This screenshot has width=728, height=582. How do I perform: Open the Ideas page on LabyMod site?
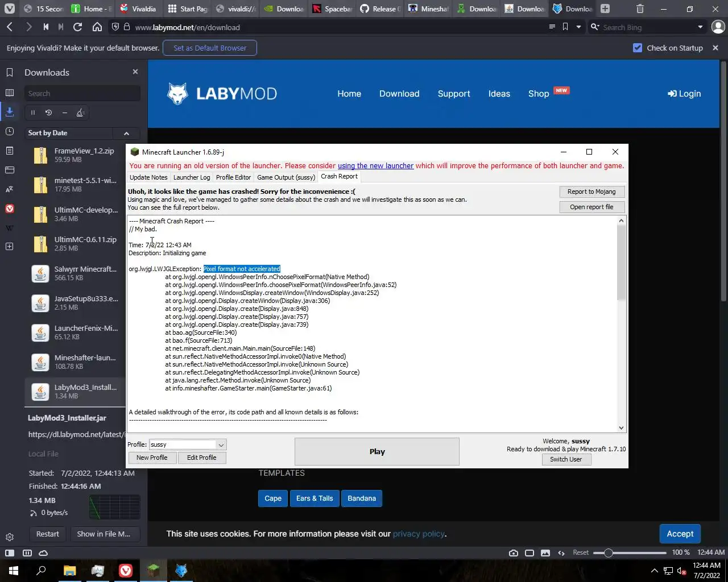pos(499,94)
